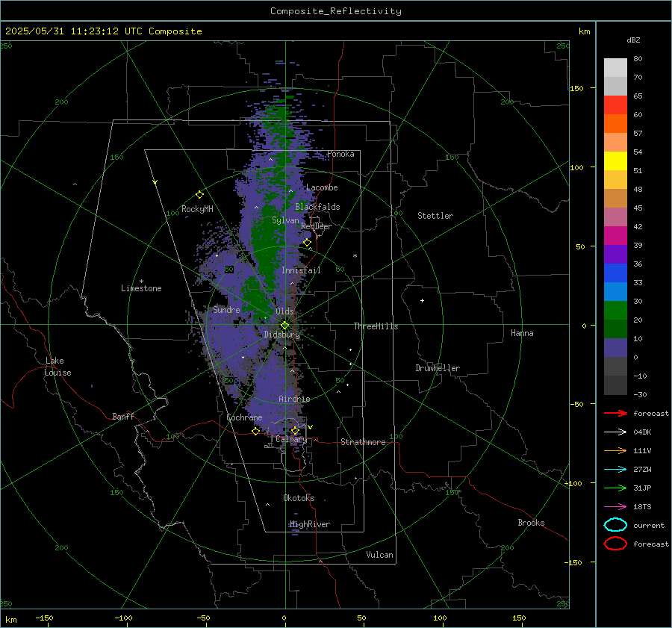Click the yellow diamond marker below RedDeer
This screenshot has height=628, width=672.
pos(307,243)
